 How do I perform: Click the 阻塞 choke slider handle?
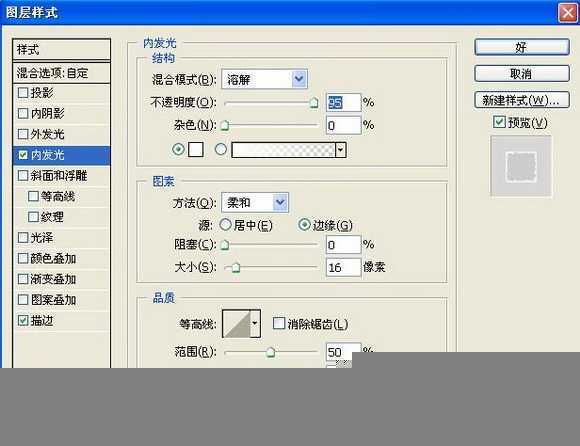[x=225, y=245]
